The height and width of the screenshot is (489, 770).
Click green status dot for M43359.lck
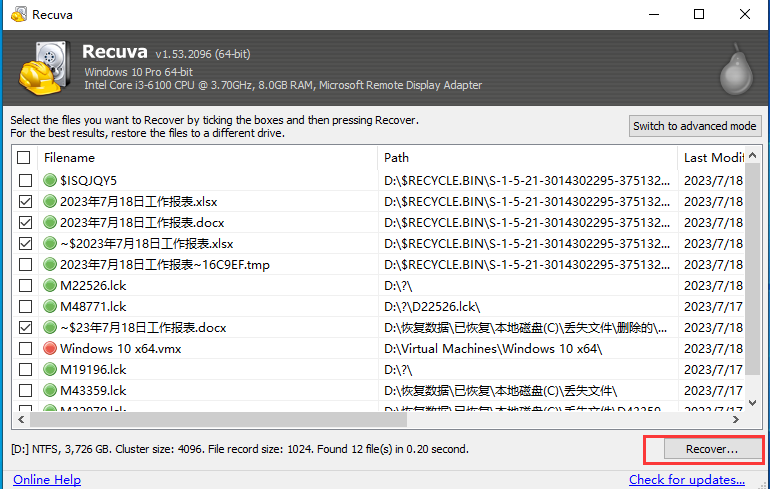[50, 390]
